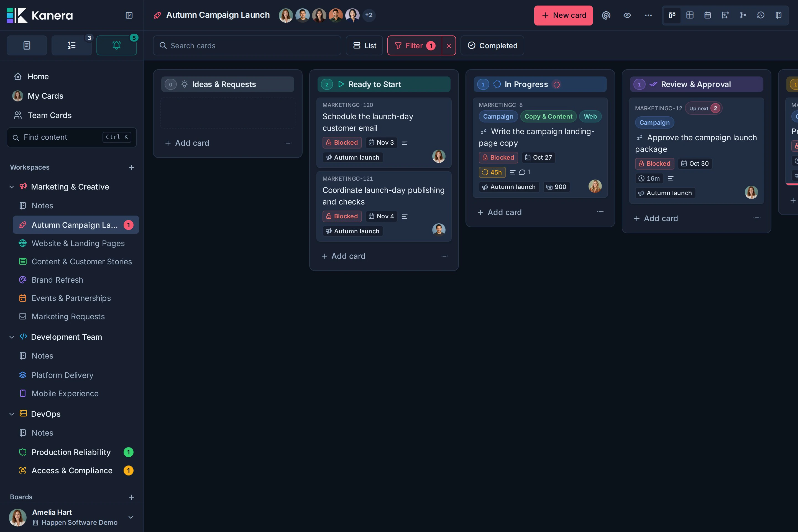Add card in In Progress column
The image size is (798, 532).
(499, 213)
